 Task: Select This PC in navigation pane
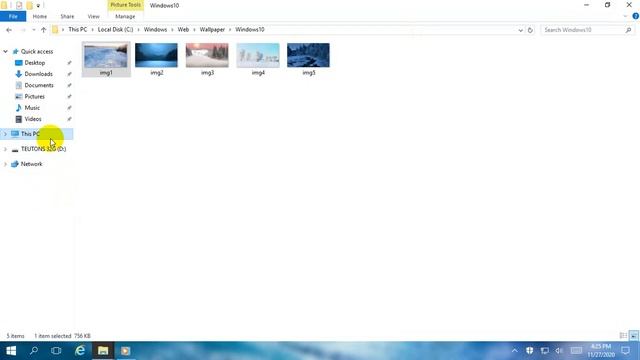coord(30,134)
